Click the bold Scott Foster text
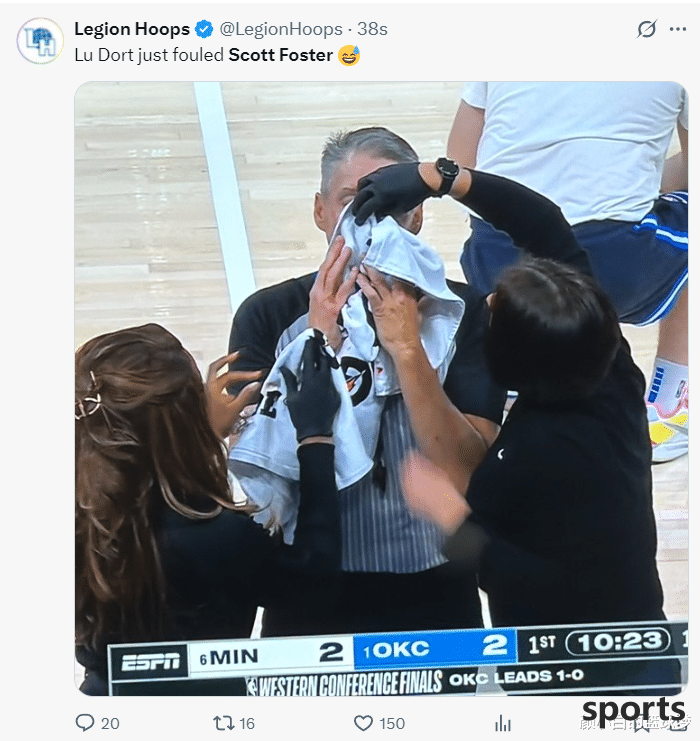 281,55
